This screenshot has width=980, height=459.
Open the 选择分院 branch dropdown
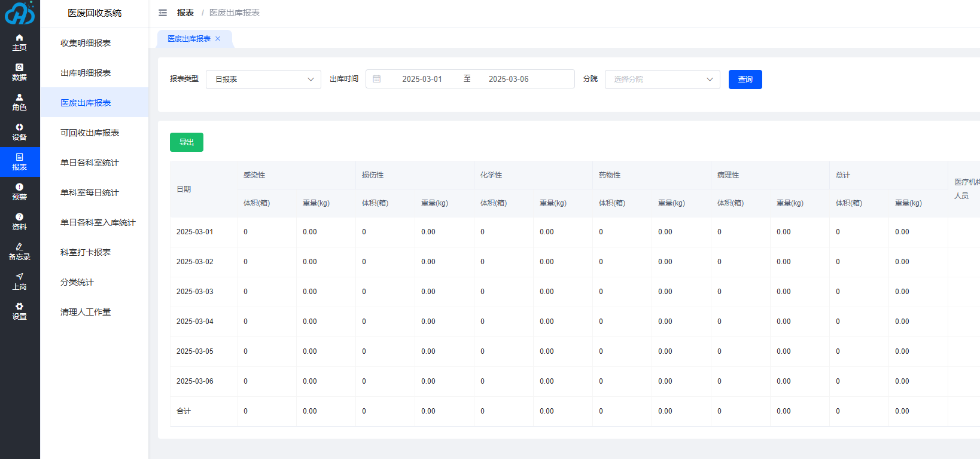coord(662,79)
